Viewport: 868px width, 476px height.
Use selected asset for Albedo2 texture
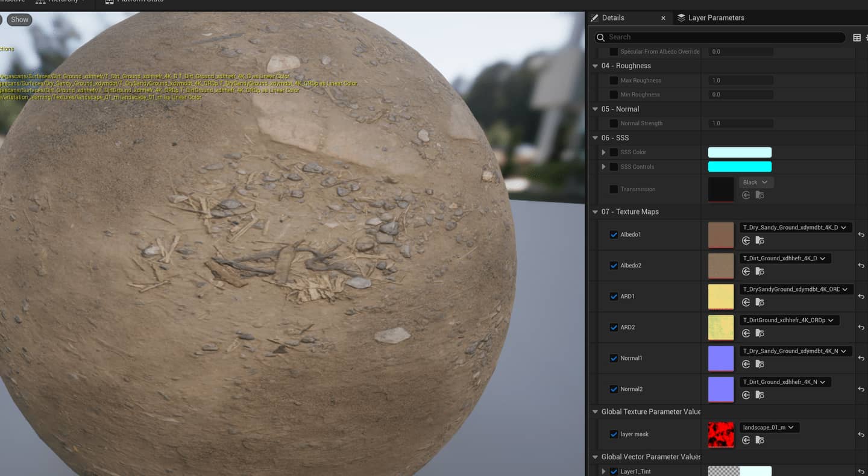click(x=746, y=271)
